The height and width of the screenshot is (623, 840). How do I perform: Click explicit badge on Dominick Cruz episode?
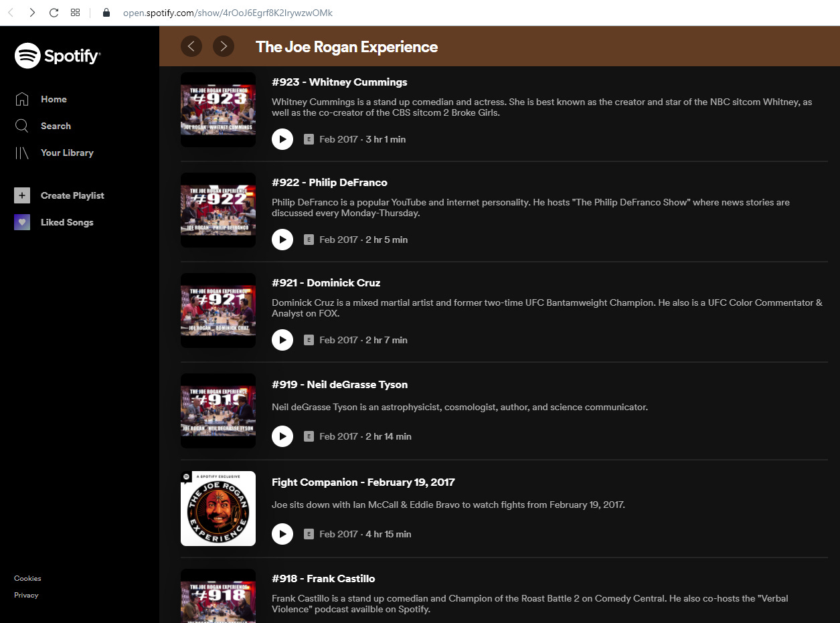tap(309, 340)
